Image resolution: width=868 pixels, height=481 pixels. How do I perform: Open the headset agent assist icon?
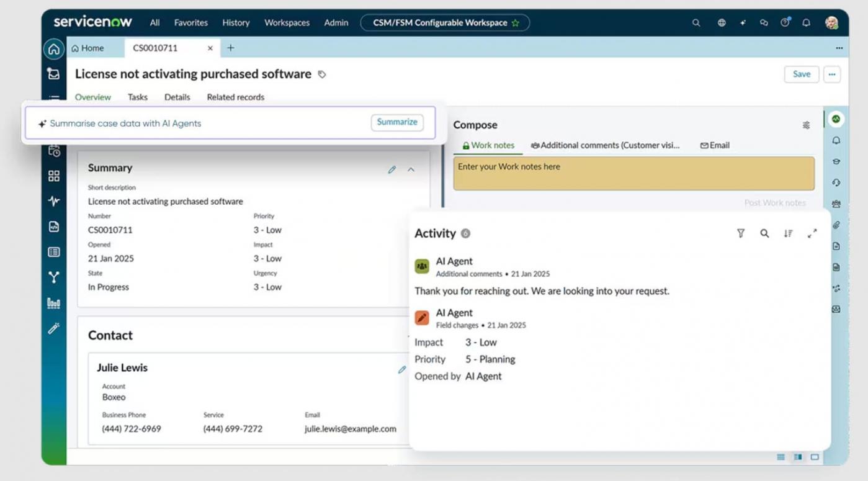[x=836, y=182]
